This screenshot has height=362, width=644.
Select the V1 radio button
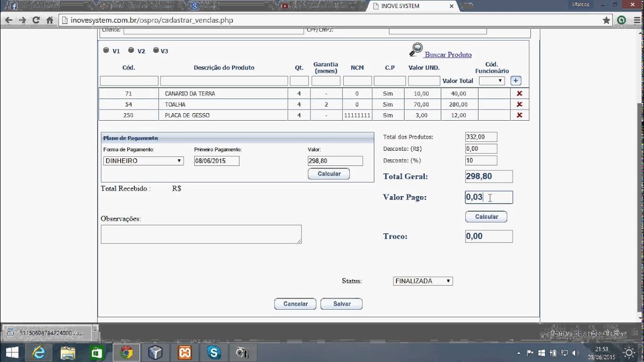(x=106, y=50)
